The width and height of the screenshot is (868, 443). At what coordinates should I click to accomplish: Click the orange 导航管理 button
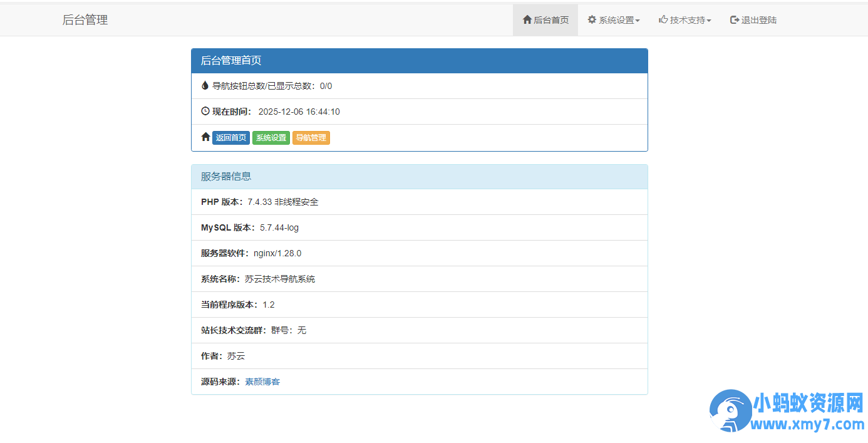(x=311, y=137)
